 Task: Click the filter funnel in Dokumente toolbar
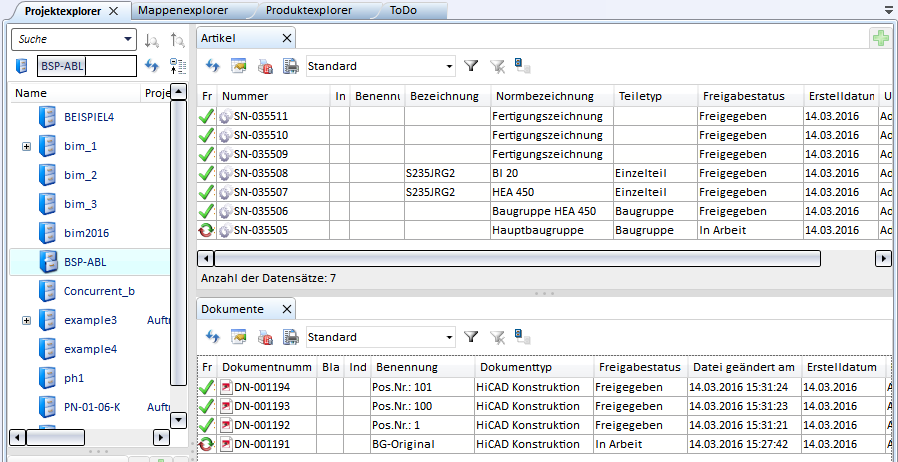471,337
